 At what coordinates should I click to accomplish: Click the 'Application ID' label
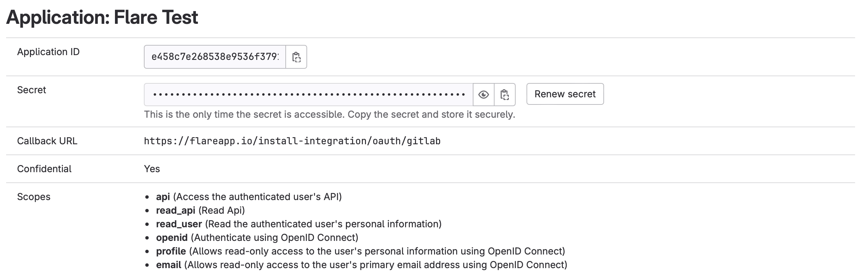click(x=48, y=52)
